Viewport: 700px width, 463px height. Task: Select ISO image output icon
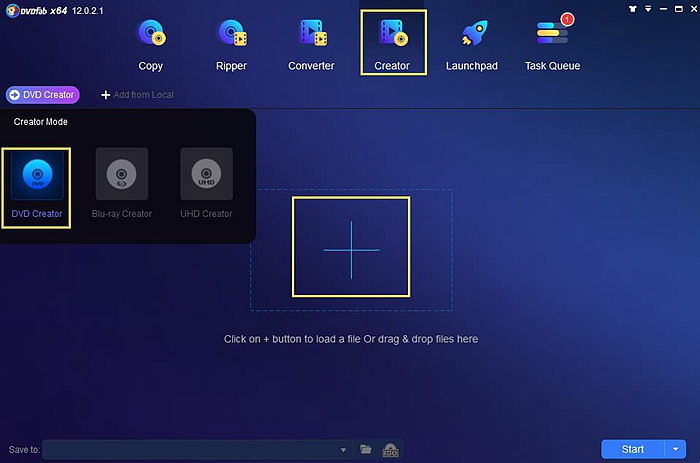click(x=391, y=450)
